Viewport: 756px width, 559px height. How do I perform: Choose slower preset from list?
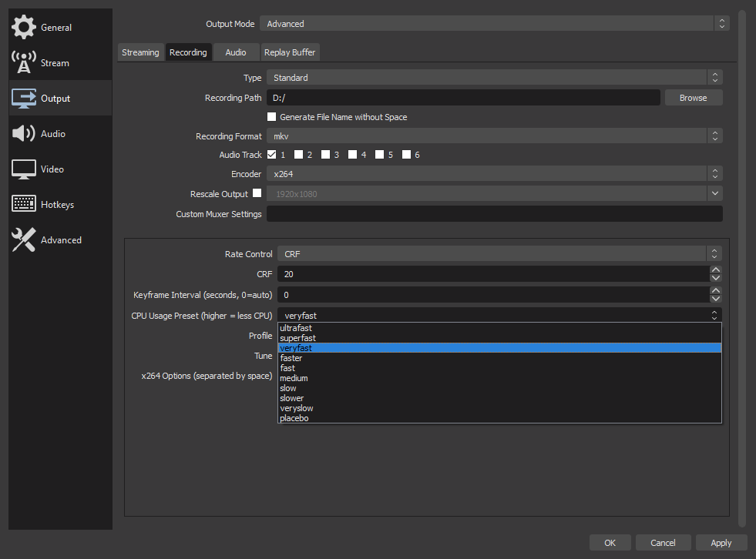pyautogui.click(x=499, y=398)
